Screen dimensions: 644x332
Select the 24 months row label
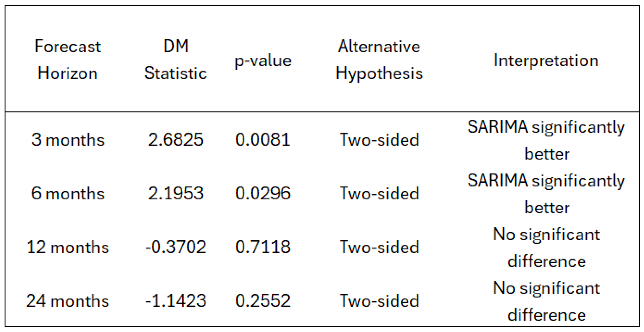(x=68, y=300)
